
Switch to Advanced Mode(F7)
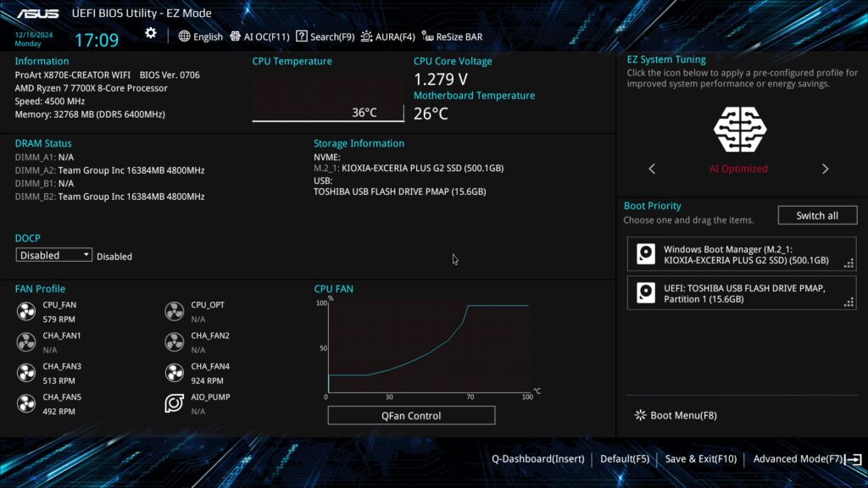(798, 458)
